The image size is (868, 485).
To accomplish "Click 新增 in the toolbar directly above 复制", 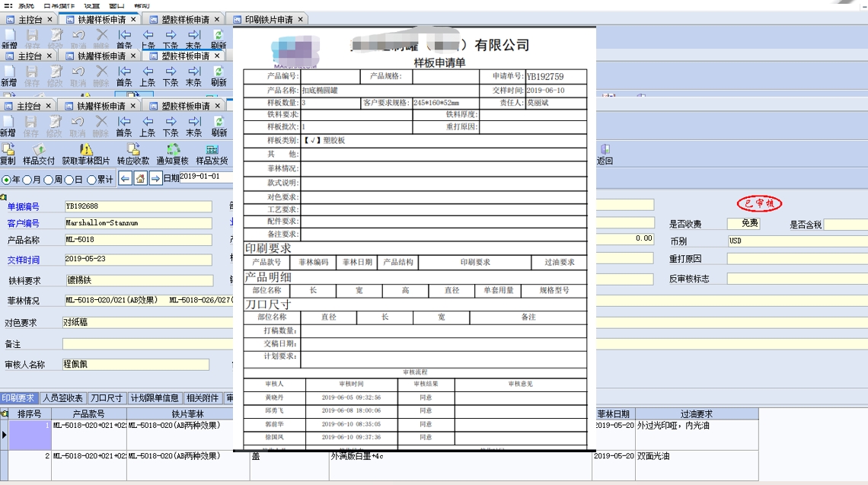I will coord(8,126).
